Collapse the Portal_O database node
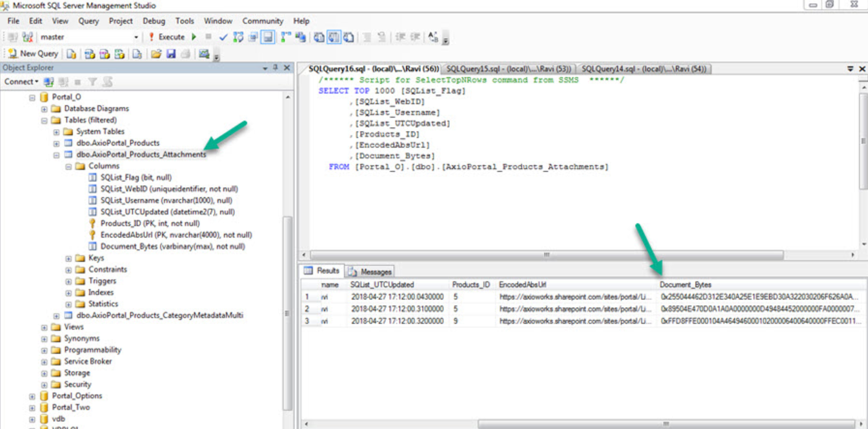This screenshot has height=429, width=868. click(x=32, y=97)
